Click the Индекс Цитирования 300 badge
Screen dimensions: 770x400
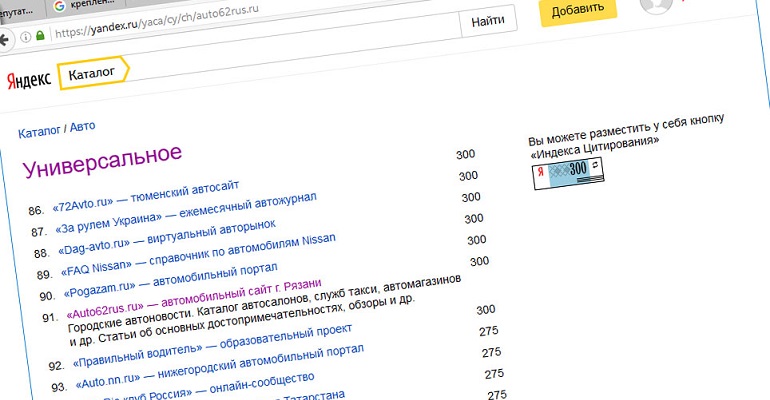[x=568, y=172]
